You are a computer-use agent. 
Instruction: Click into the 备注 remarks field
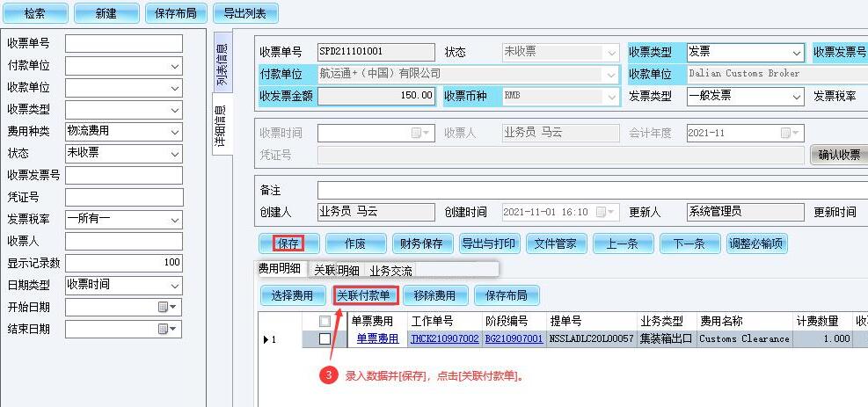(589, 190)
